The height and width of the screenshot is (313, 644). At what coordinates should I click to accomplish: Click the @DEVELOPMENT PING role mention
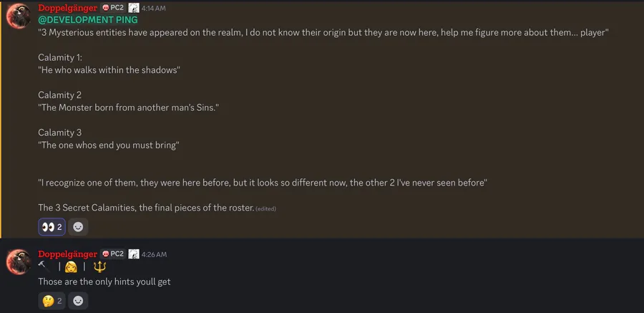click(x=87, y=20)
